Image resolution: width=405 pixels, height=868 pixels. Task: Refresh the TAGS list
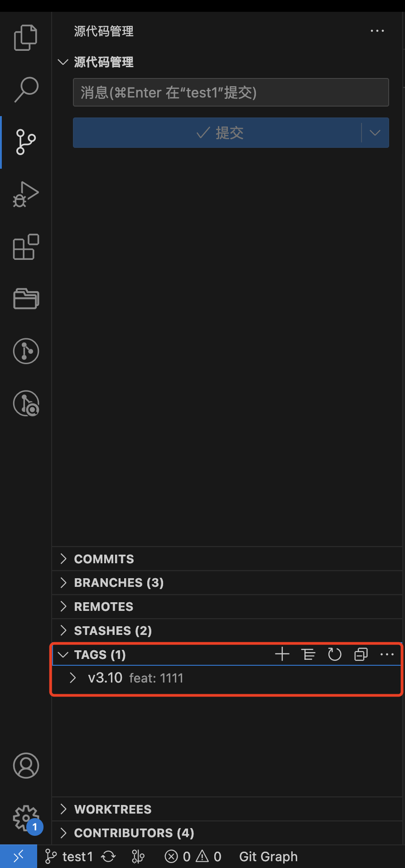(334, 654)
